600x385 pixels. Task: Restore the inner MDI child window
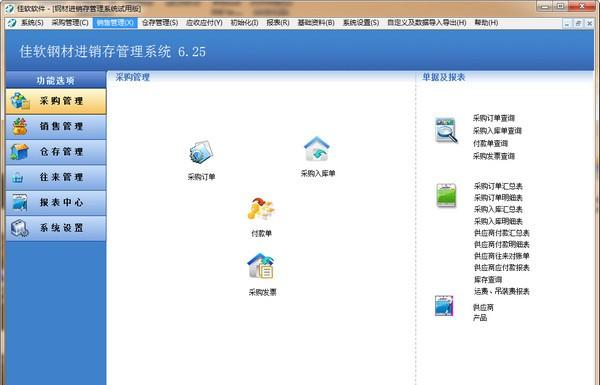(578, 24)
